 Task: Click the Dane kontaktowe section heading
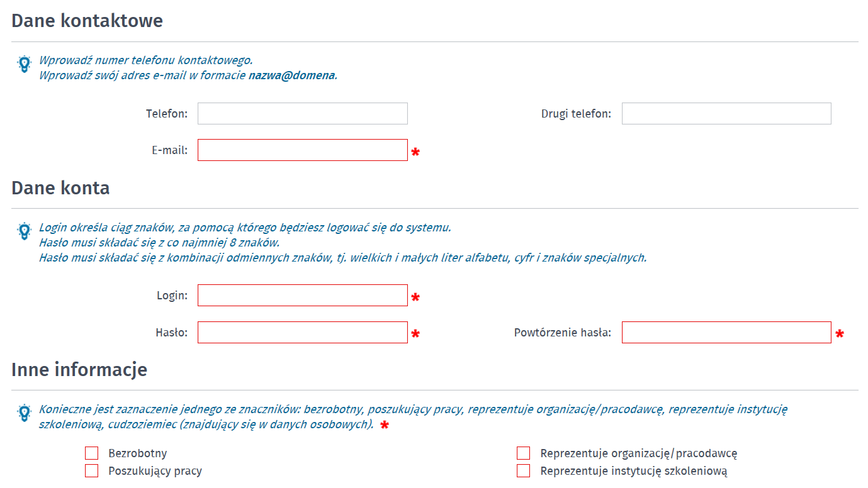[87, 21]
